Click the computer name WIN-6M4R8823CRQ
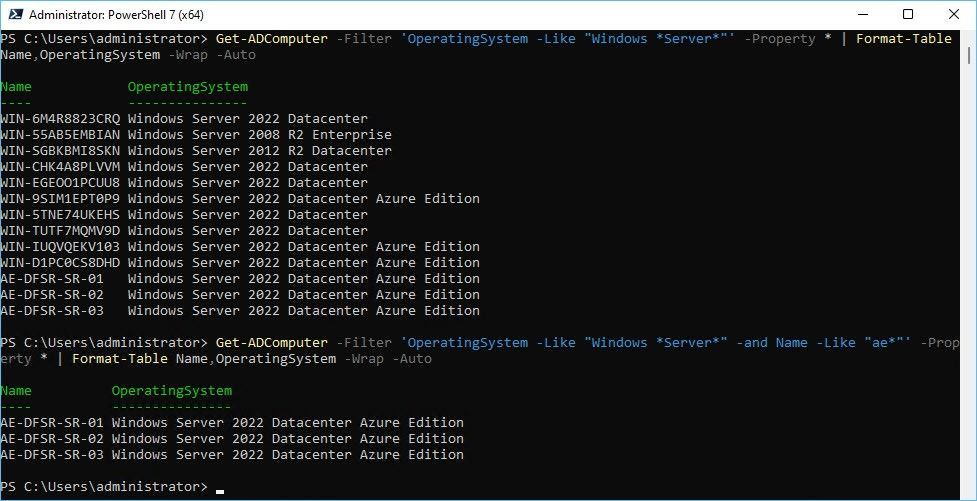This screenshot has width=977, height=501. pyautogui.click(x=60, y=118)
